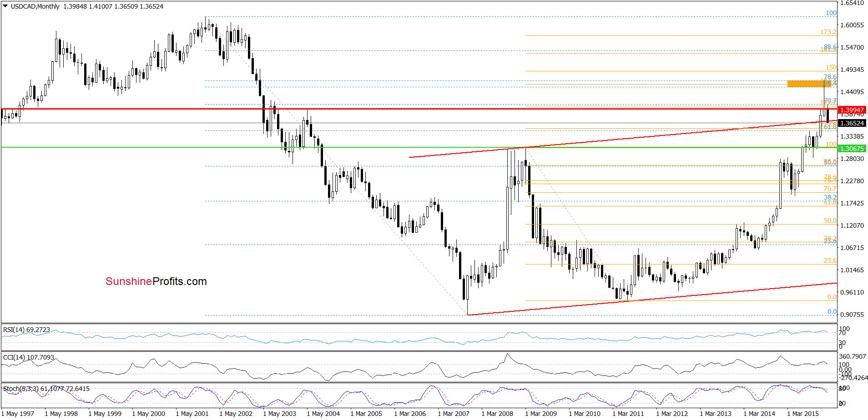Image resolution: width=868 pixels, height=420 pixels.
Task: Click the 1.28030 price axis value
Action: pyautogui.click(x=852, y=159)
